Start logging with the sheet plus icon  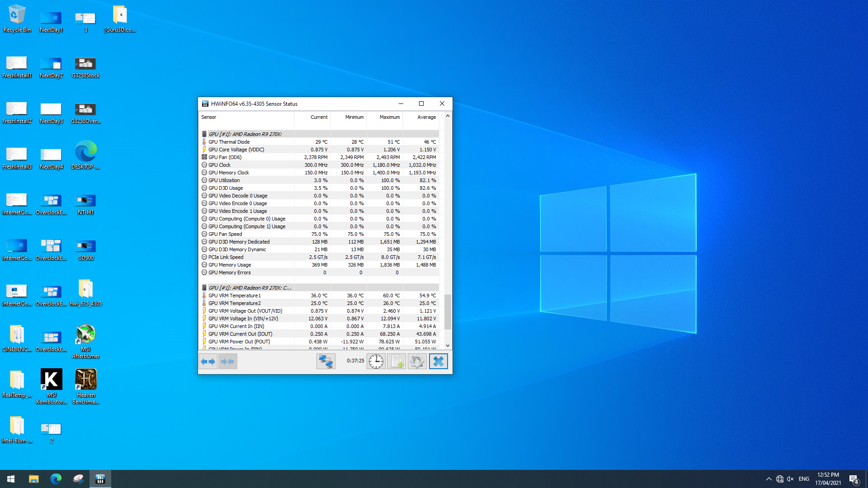(396, 361)
